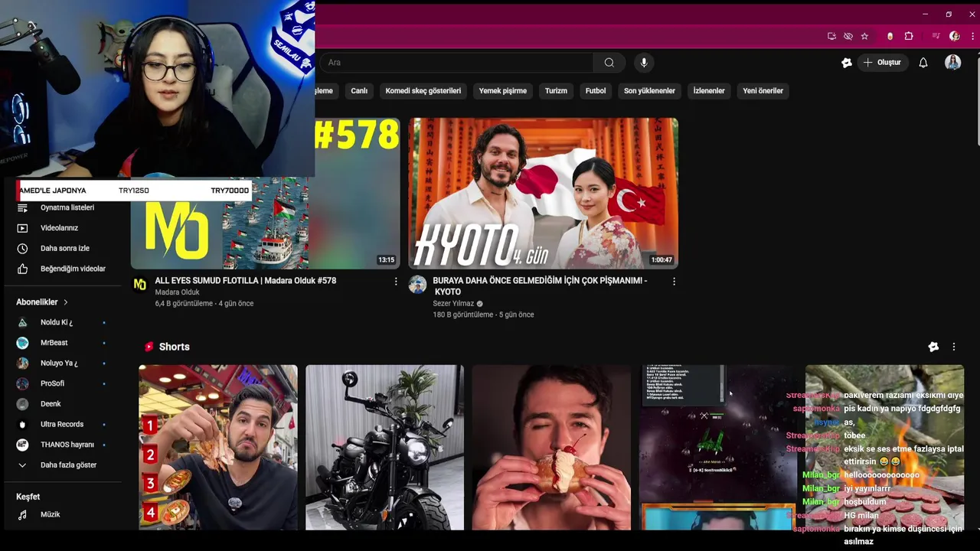Image resolution: width=980 pixels, height=551 pixels.
Task: Open Daha sonra izle in sidebar
Action: [x=65, y=249]
